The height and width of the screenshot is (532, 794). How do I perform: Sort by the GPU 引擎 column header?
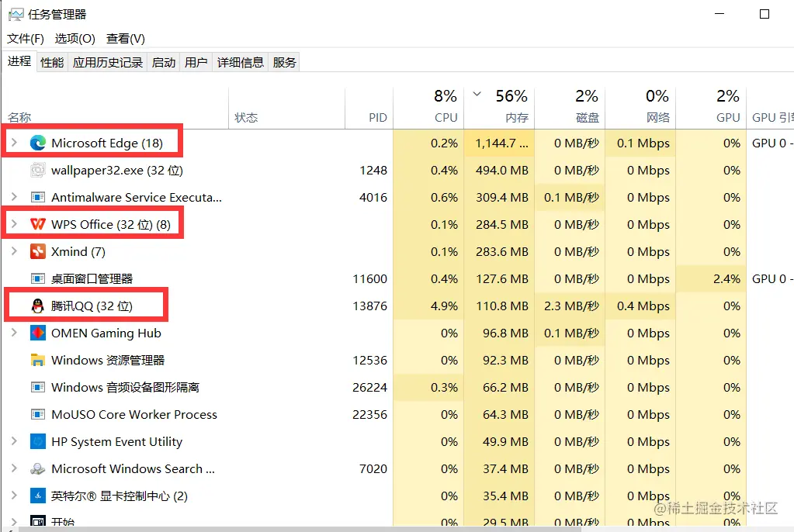tap(770, 109)
